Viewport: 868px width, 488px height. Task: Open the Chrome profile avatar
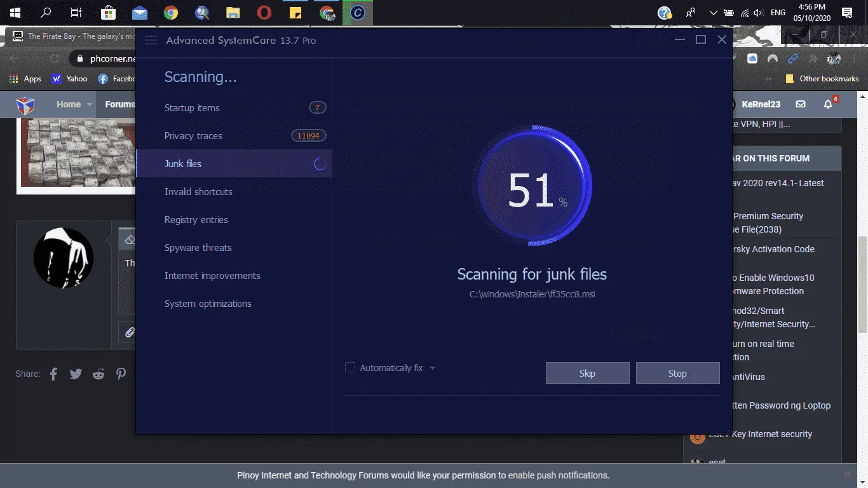coord(834,58)
